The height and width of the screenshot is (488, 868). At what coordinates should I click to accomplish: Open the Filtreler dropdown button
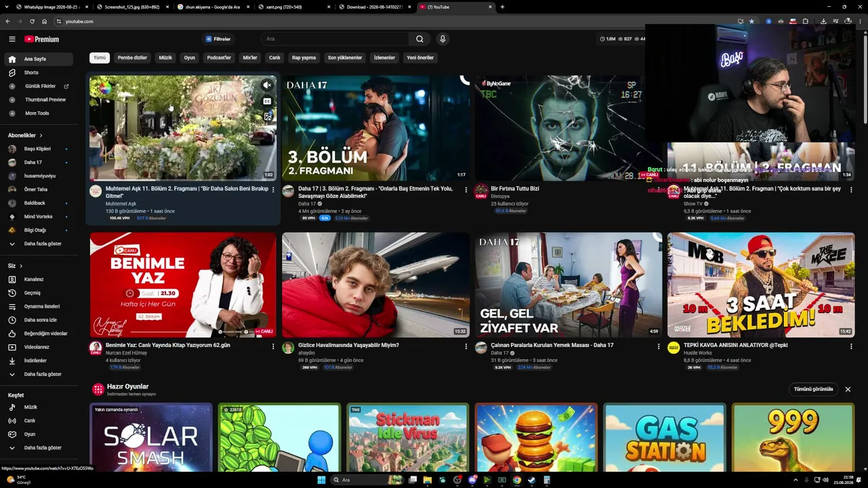pos(218,39)
